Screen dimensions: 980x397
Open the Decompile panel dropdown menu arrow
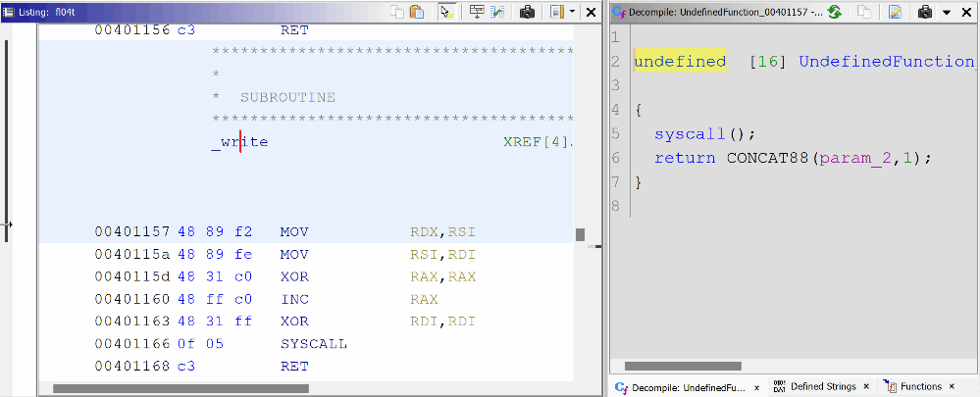[947, 12]
